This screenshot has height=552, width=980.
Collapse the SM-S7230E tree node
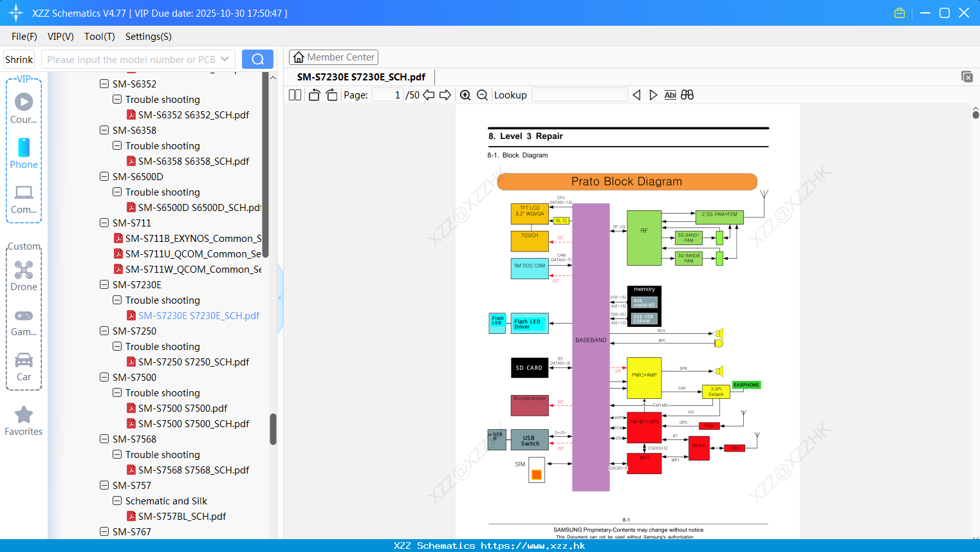(104, 284)
